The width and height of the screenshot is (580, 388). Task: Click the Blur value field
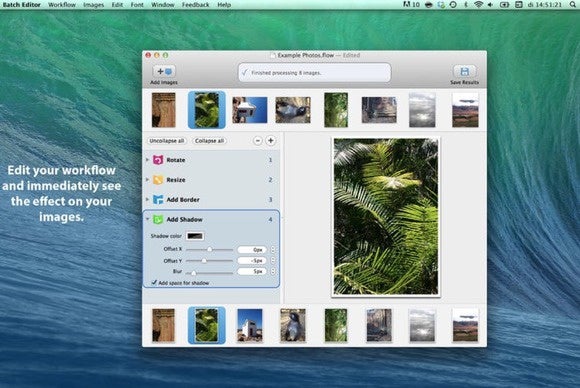pyautogui.click(x=252, y=271)
